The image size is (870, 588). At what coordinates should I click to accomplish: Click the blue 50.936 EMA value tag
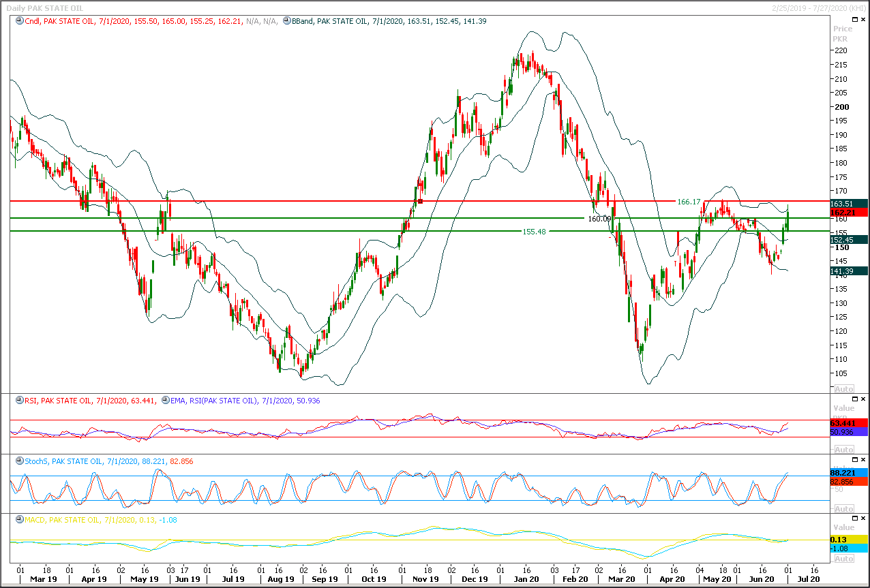pyautogui.click(x=849, y=432)
